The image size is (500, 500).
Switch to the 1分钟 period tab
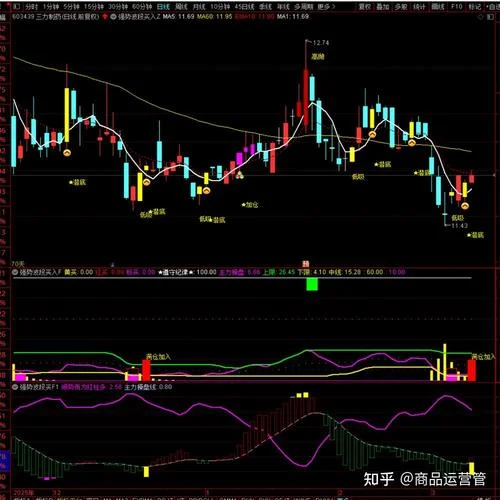pos(51,7)
